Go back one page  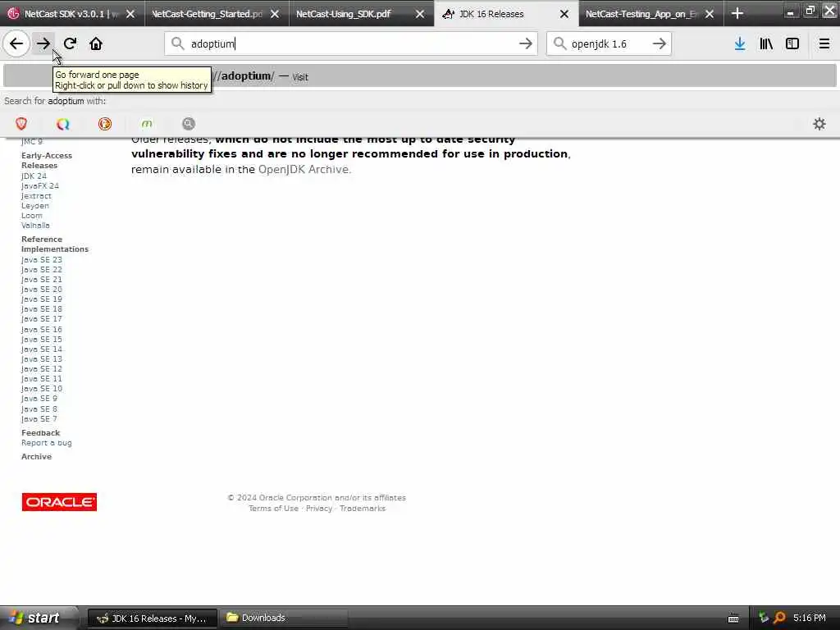[x=16, y=43]
